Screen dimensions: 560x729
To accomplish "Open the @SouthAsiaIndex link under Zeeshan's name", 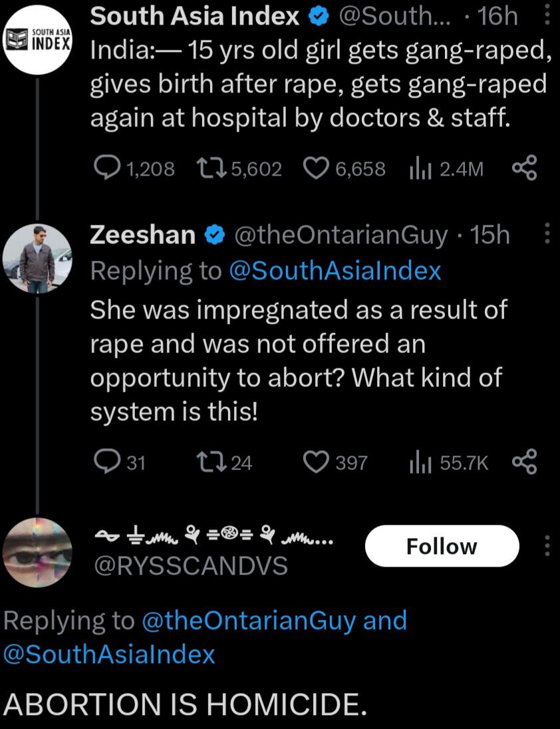I will click(x=335, y=271).
